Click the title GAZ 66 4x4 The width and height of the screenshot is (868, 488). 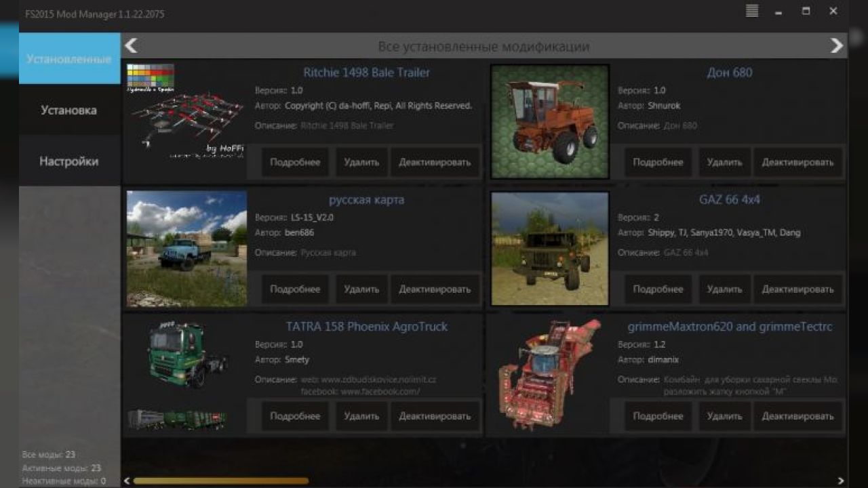click(730, 200)
